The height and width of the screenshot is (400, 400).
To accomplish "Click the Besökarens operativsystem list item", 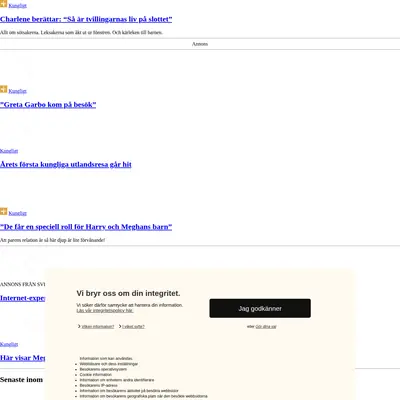I will coord(103,369).
